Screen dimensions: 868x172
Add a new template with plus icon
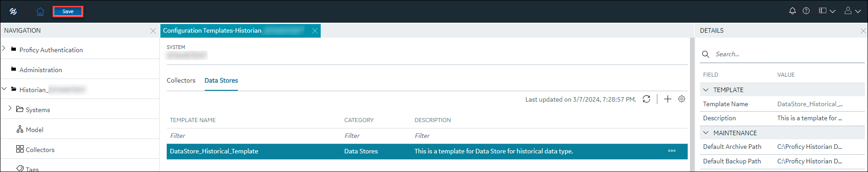[x=668, y=99]
